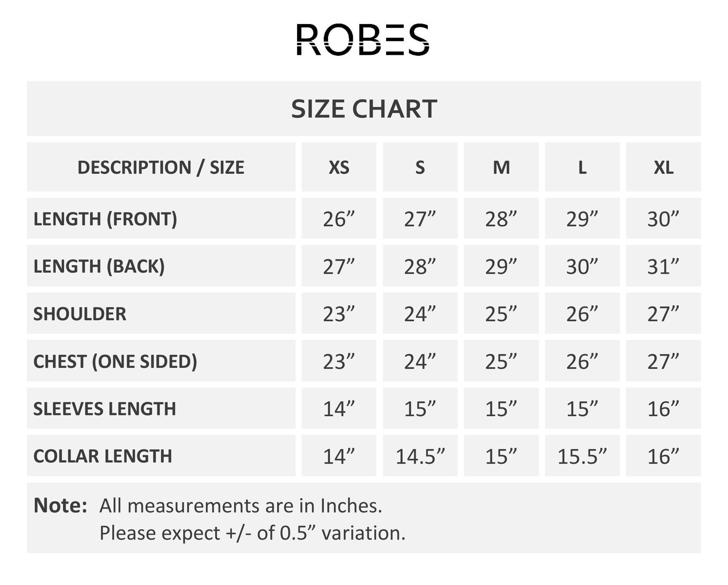Viewport: 728px width, 585px height.
Task: Click the M size column header
Action: (x=501, y=167)
